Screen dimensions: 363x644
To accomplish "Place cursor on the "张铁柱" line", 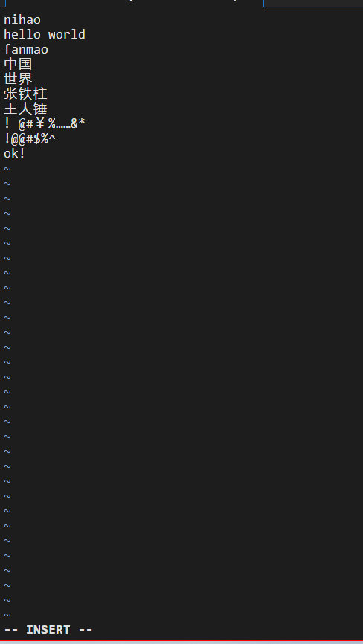I will pos(25,94).
